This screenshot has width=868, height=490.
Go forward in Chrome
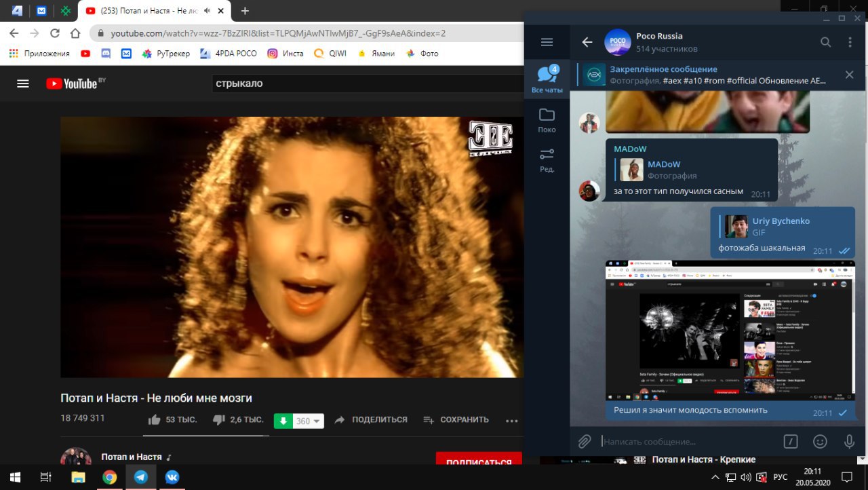34,33
